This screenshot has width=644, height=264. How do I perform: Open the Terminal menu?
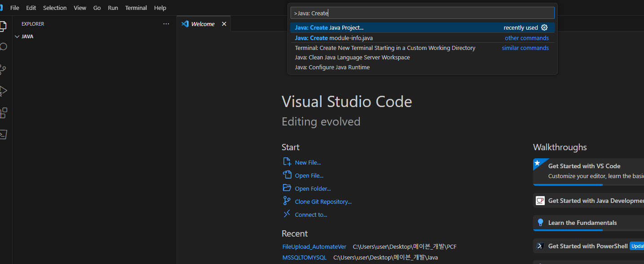tap(136, 8)
